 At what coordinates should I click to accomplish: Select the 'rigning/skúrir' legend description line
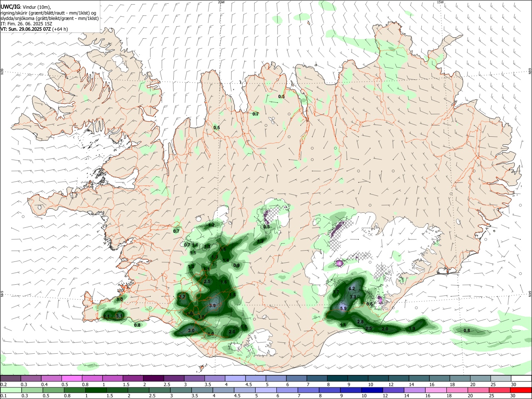[48, 13]
